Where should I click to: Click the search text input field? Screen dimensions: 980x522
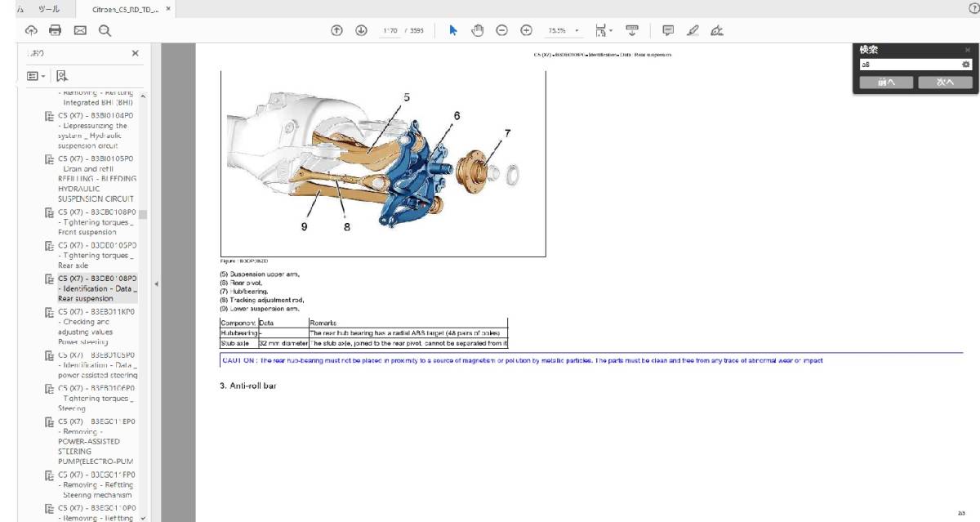click(x=910, y=64)
